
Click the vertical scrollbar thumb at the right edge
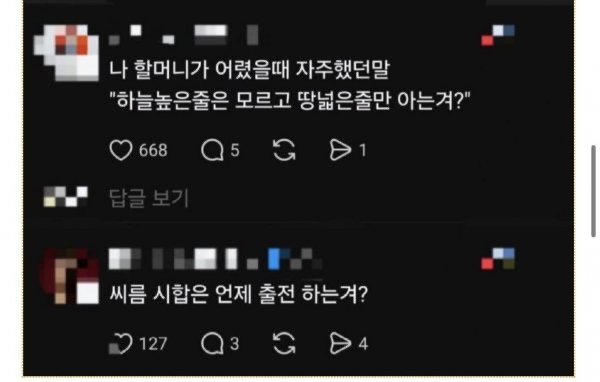pos(593,191)
